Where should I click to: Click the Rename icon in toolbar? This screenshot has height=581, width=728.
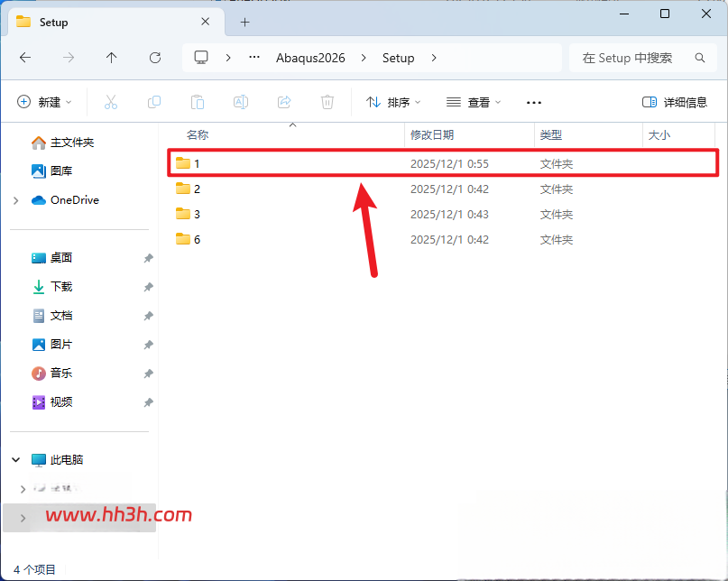pos(241,102)
